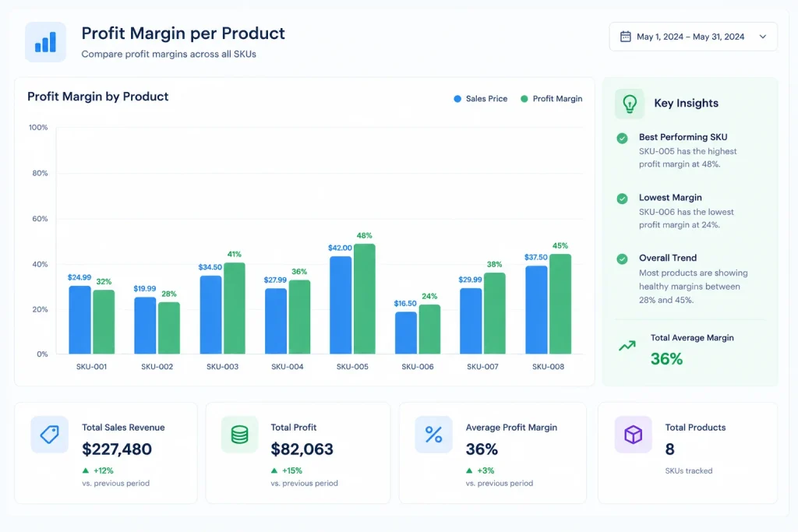The image size is (798, 532).
Task: Click the SKU-001 axis label
Action: click(x=92, y=367)
